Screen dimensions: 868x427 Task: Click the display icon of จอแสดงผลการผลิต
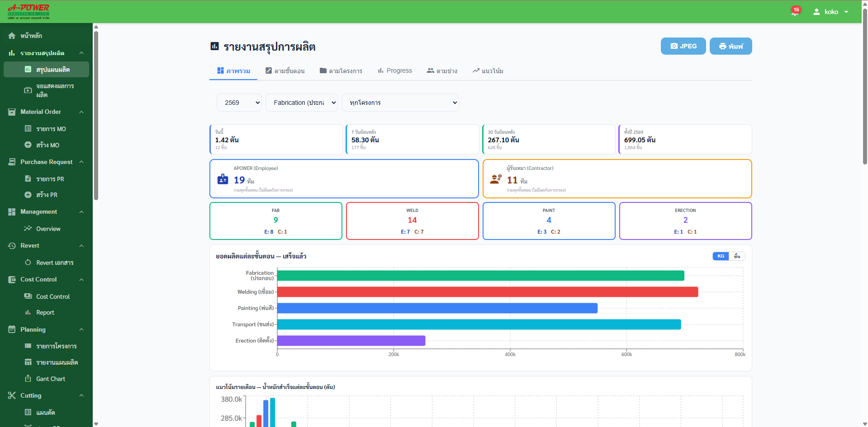tap(28, 90)
